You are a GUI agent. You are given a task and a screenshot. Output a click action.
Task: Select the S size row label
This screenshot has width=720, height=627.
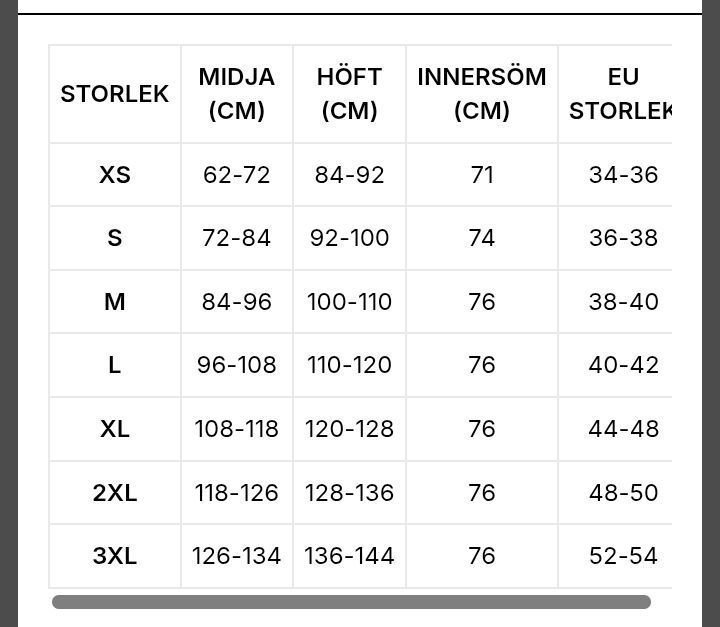pos(115,238)
